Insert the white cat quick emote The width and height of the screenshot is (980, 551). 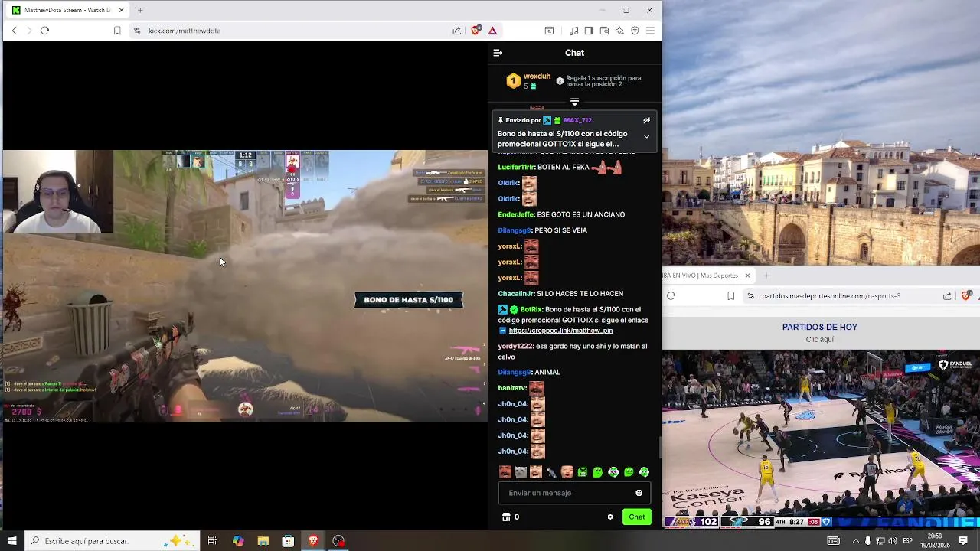(521, 472)
